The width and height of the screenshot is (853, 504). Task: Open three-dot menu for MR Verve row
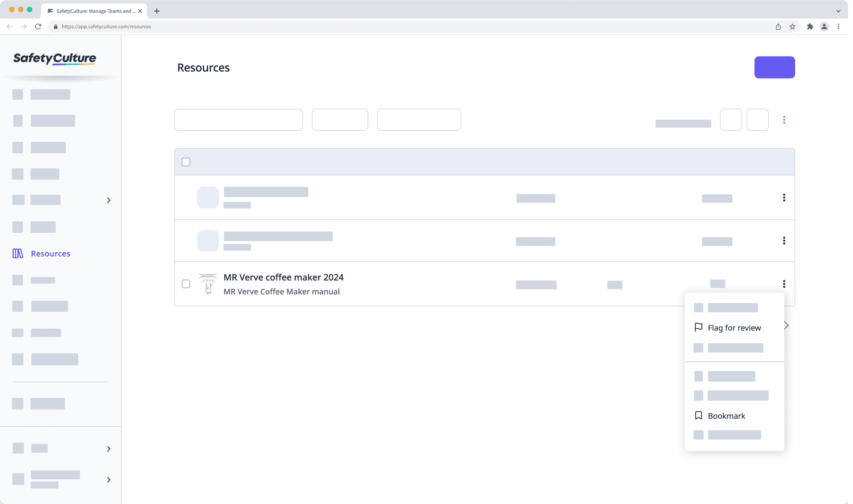point(784,284)
